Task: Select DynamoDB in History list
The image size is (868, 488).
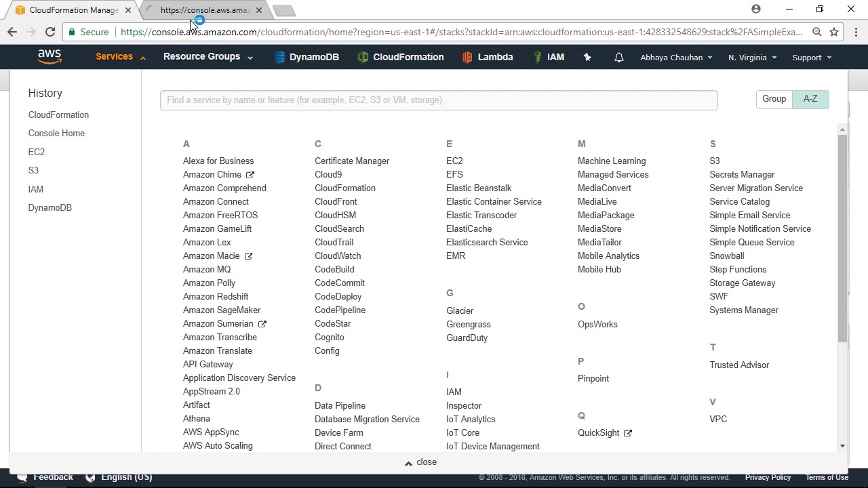Action: 50,208
